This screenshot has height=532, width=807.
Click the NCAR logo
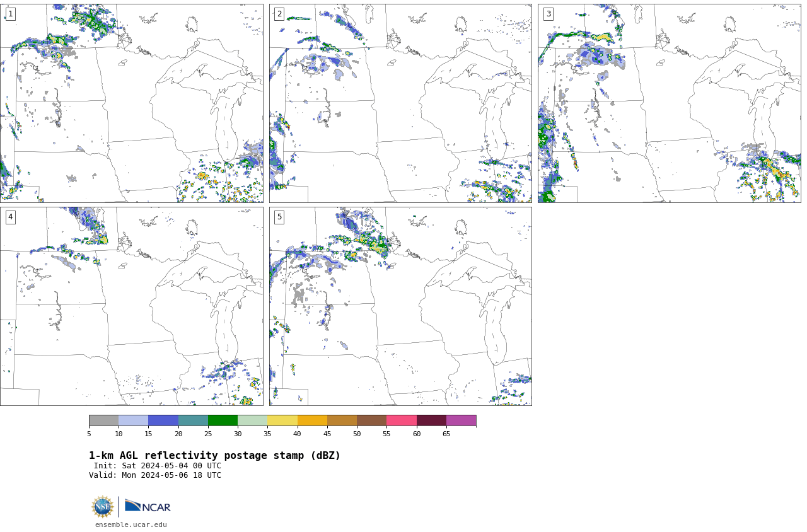tap(148, 506)
